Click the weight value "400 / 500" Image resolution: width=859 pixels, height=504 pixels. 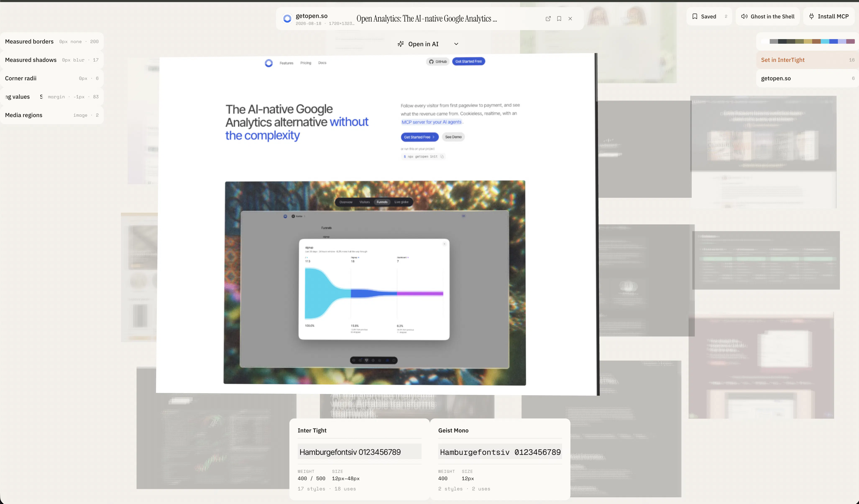coord(312,478)
